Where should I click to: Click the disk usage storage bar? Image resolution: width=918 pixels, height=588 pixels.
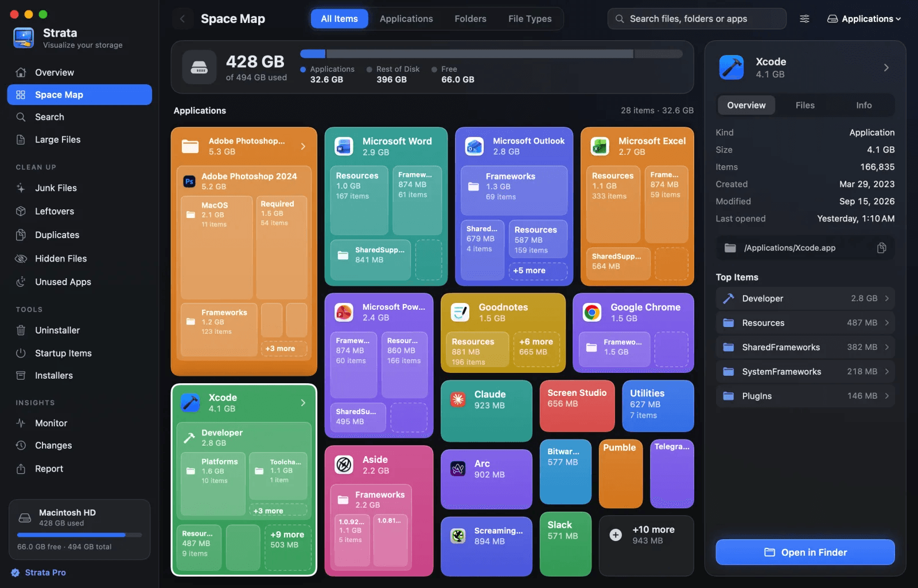491,54
